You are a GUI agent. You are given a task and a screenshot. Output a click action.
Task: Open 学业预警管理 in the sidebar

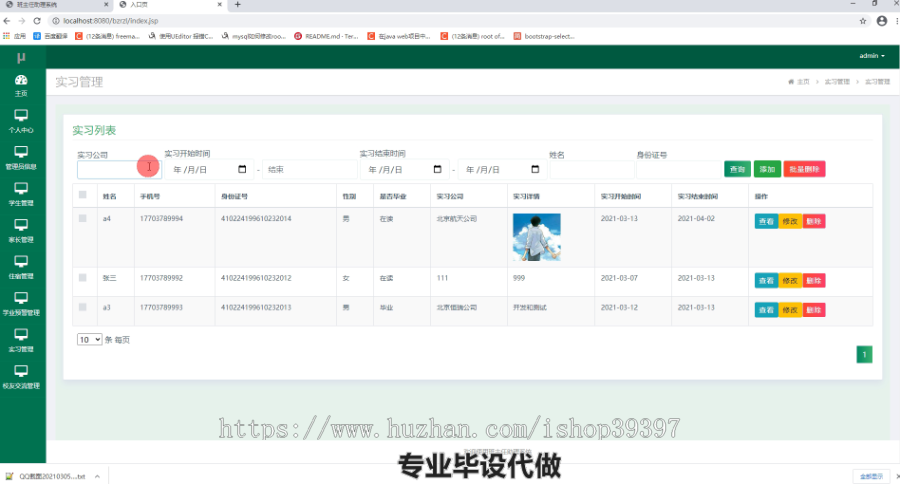click(21, 304)
